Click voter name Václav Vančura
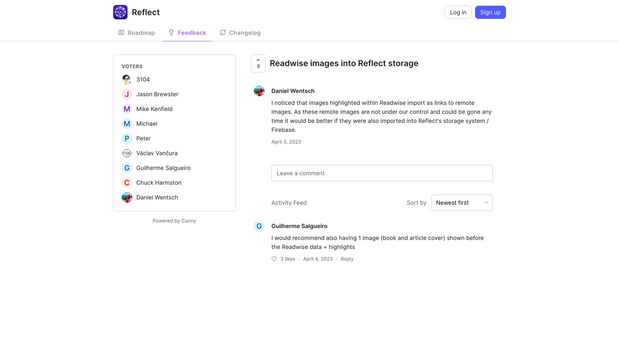 (x=157, y=153)
